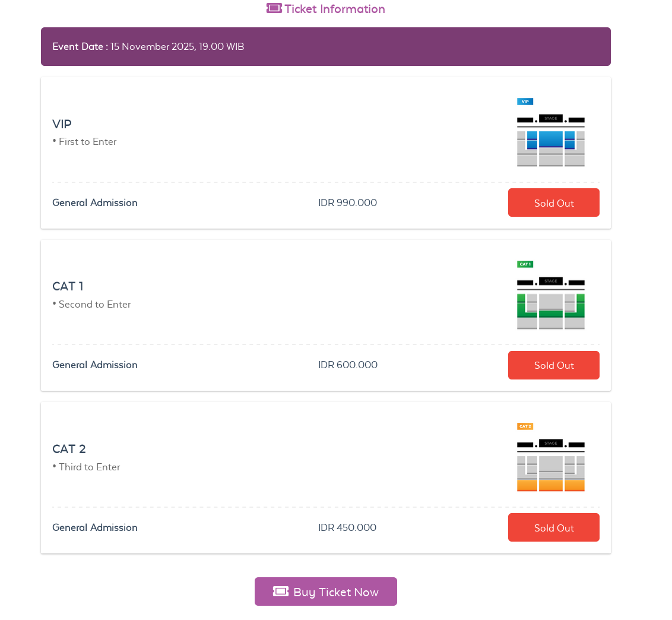This screenshot has width=672, height=620.
Task: Select the Ticket Information heading
Action: point(334,9)
